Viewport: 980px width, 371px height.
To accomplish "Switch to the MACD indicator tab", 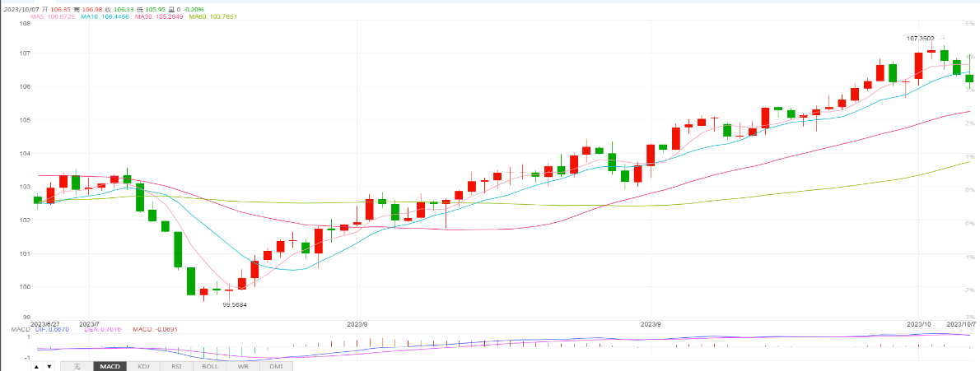I will point(109,366).
